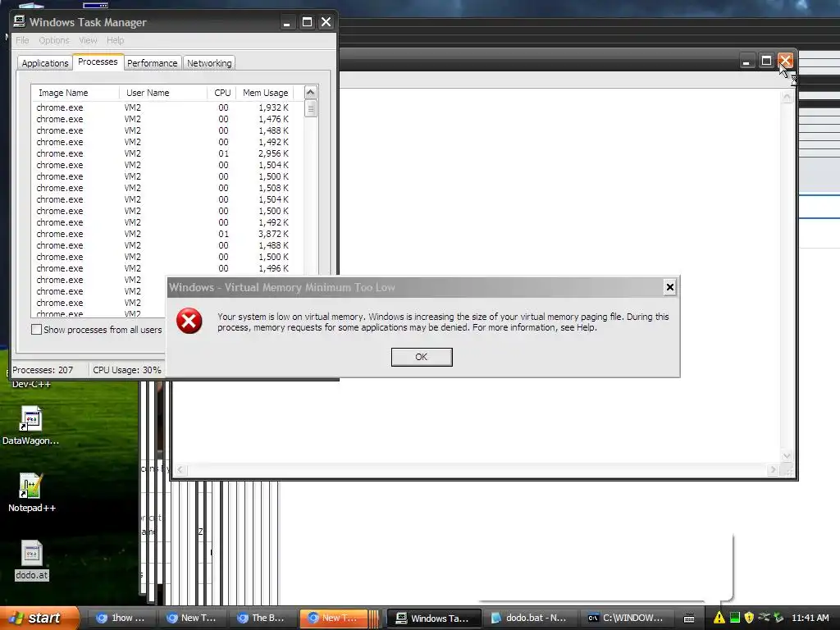This screenshot has width=840, height=630.
Task: Click the process list scrollbar thumb
Action: click(311, 109)
